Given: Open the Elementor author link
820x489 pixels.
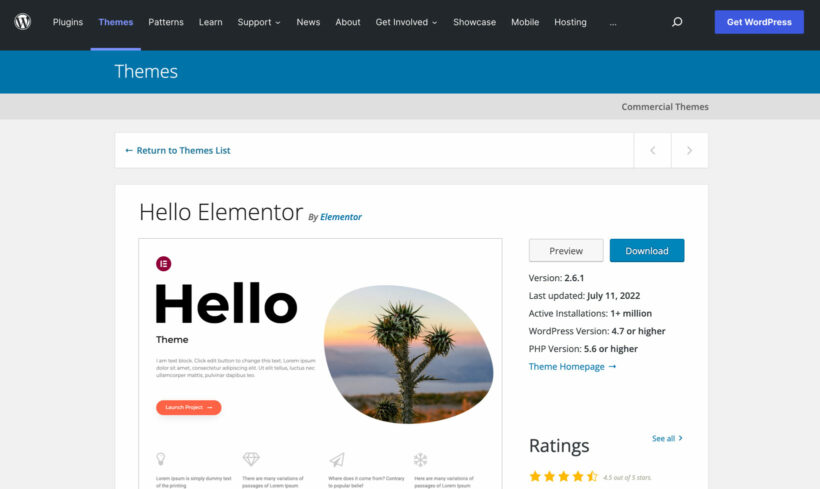Looking at the screenshot, I should 341,217.
